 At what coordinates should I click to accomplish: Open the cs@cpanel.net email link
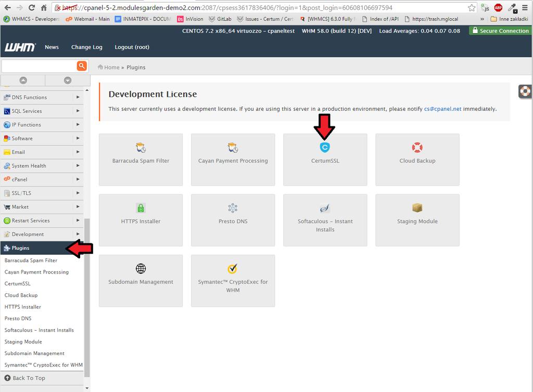point(442,109)
